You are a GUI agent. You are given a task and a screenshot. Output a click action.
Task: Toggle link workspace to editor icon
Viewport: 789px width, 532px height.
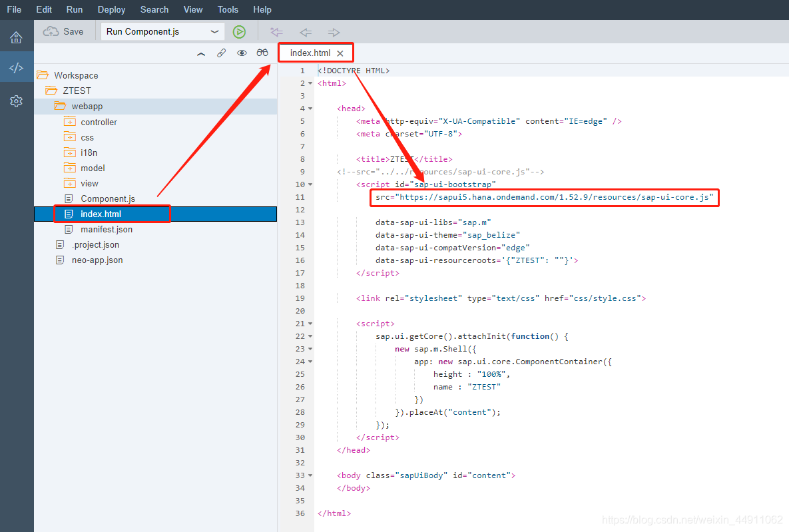click(222, 53)
